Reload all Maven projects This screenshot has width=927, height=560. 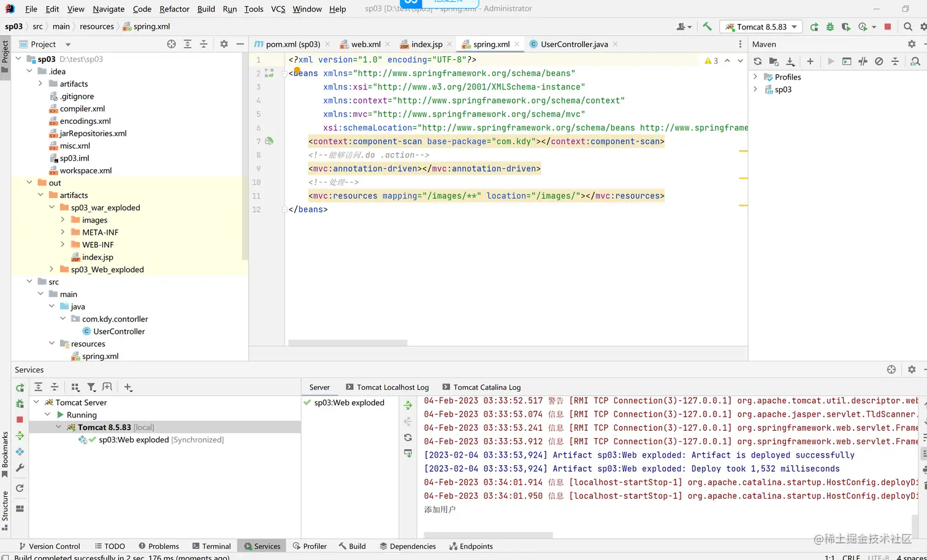(x=758, y=61)
